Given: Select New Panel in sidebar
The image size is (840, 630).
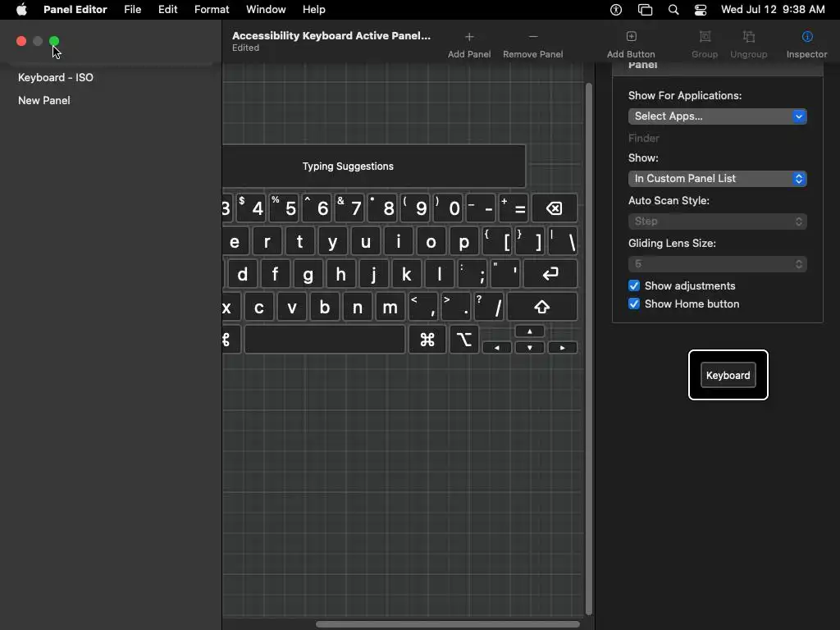Looking at the screenshot, I should click(44, 100).
